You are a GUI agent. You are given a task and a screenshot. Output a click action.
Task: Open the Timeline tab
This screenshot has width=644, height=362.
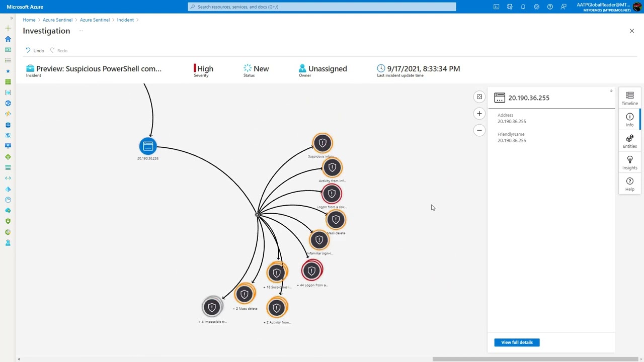tap(630, 99)
